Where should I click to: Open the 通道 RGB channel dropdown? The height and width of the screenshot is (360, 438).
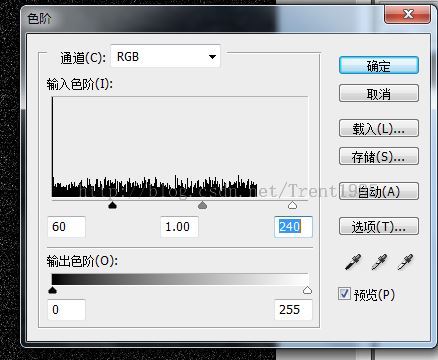[x=165, y=56]
